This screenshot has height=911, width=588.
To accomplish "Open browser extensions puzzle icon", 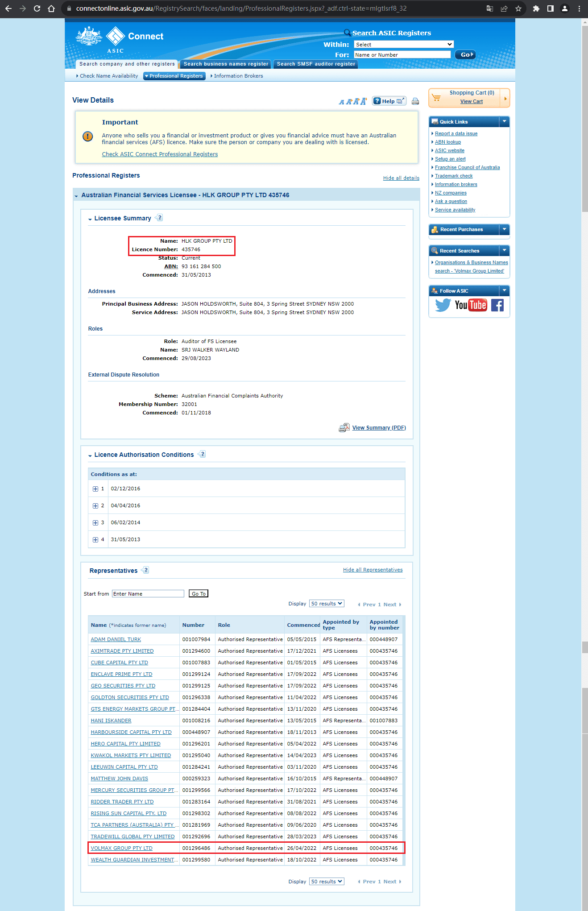I will (536, 8).
